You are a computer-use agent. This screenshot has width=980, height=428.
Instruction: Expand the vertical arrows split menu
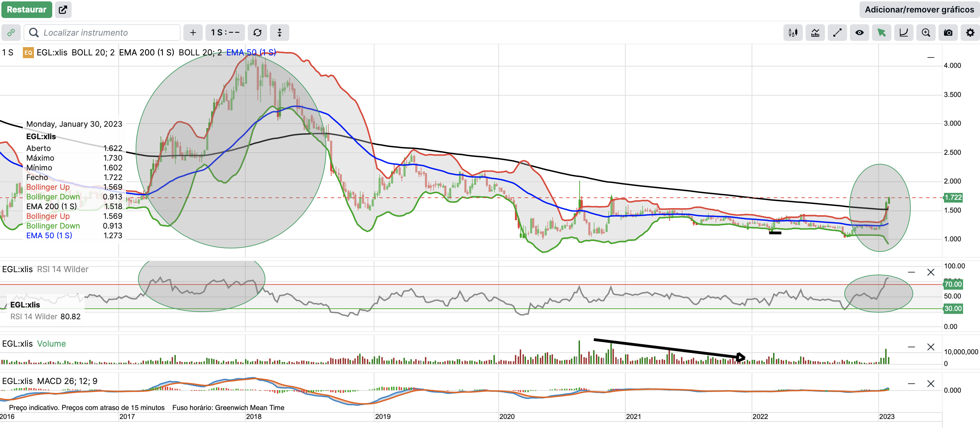point(279,33)
